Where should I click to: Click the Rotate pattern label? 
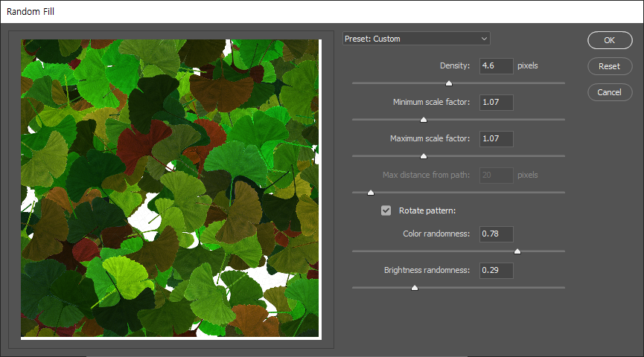[x=427, y=210]
